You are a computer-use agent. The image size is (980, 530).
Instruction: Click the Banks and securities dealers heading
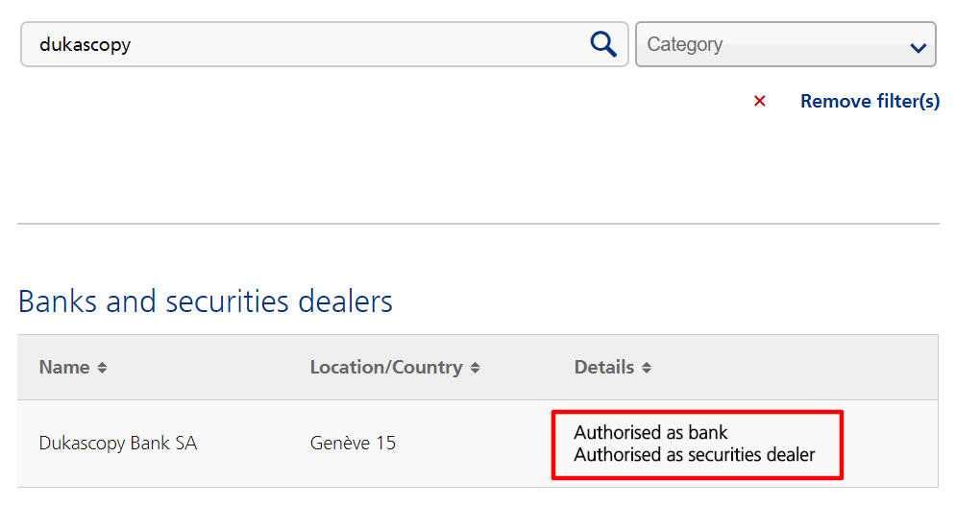pos(206,301)
